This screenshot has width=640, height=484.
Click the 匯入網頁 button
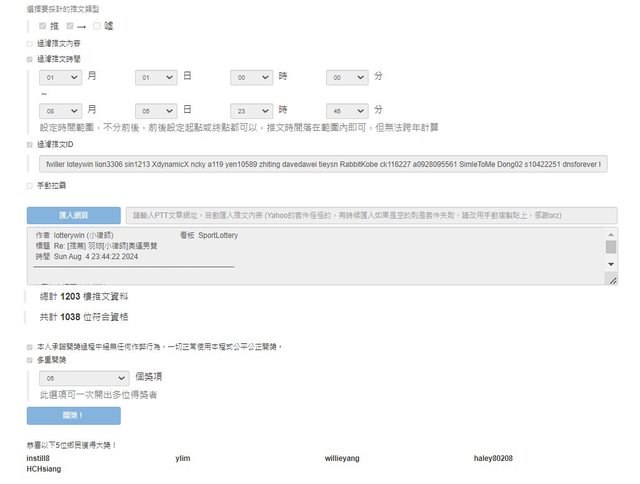[x=73, y=215]
